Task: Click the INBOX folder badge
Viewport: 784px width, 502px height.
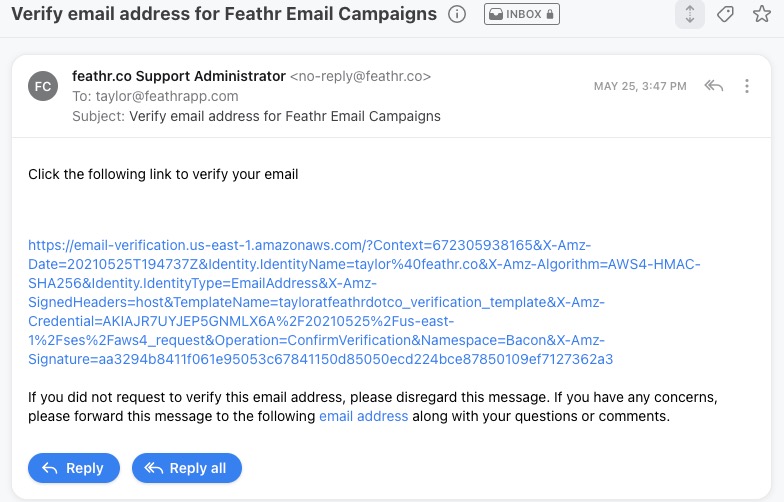Action: pos(522,14)
